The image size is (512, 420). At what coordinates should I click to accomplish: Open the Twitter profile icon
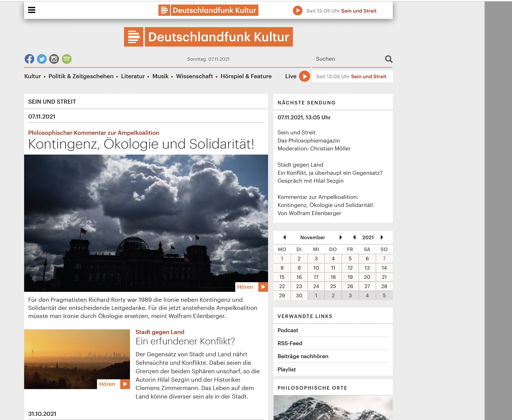pos(42,59)
